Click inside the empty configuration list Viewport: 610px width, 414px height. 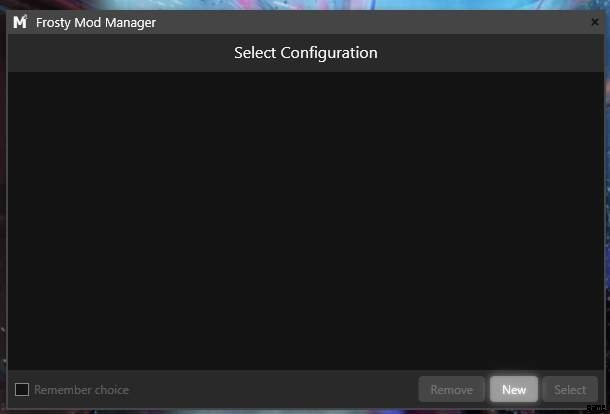(x=305, y=220)
